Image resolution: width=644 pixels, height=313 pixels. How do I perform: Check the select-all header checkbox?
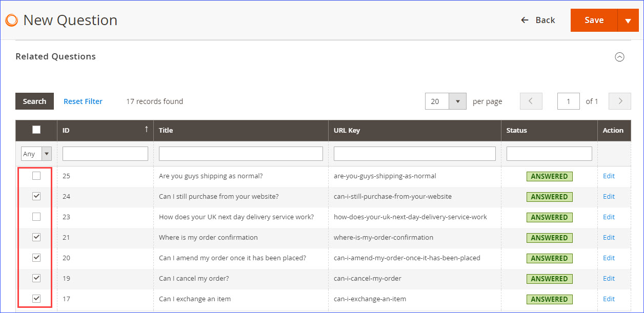point(35,130)
